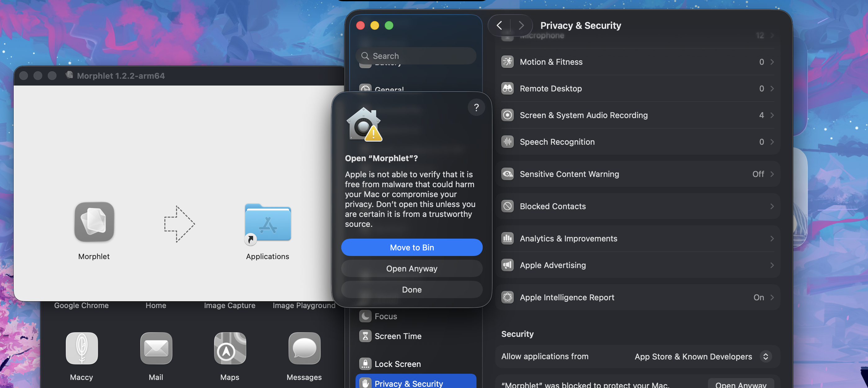The image size is (868, 388).
Task: Click the Search field in System Settings
Action: 416,56
